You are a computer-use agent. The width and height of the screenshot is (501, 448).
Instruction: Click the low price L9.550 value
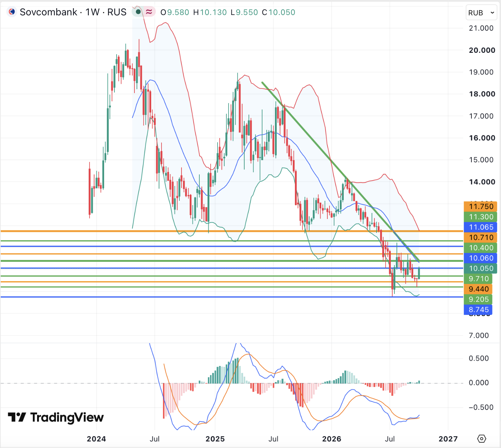244,12
